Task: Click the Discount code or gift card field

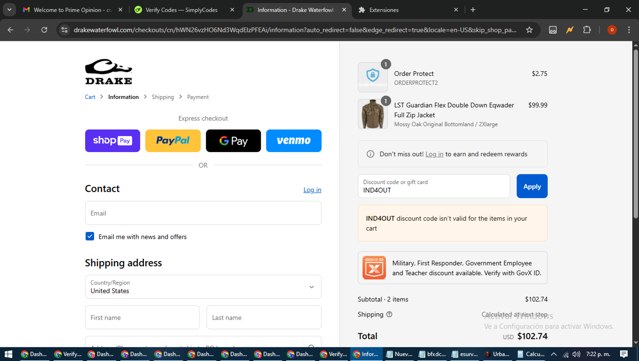Action: [434, 186]
